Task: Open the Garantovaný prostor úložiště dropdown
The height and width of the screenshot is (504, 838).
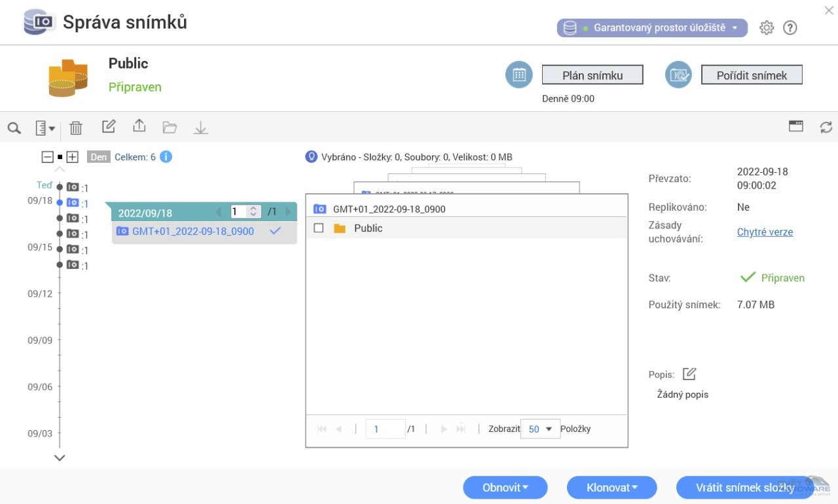Action: tap(652, 28)
